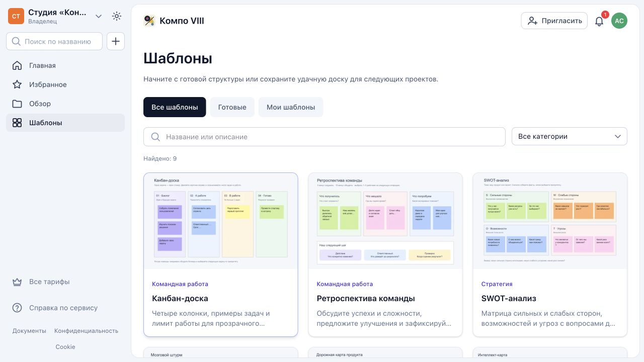Click the CT workspace avatar

click(x=16, y=16)
